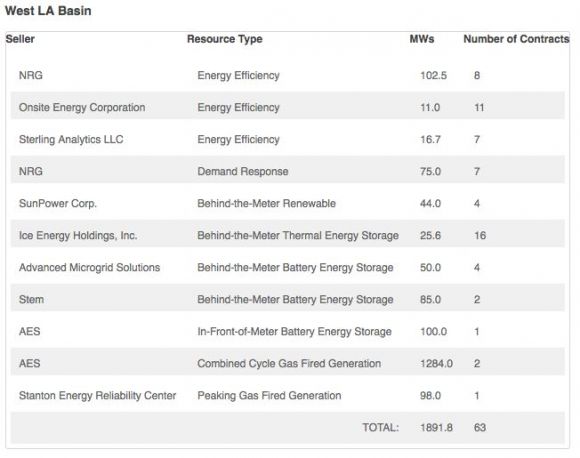
Task: Click the 1284.0 MWs value
Action: tap(436, 363)
